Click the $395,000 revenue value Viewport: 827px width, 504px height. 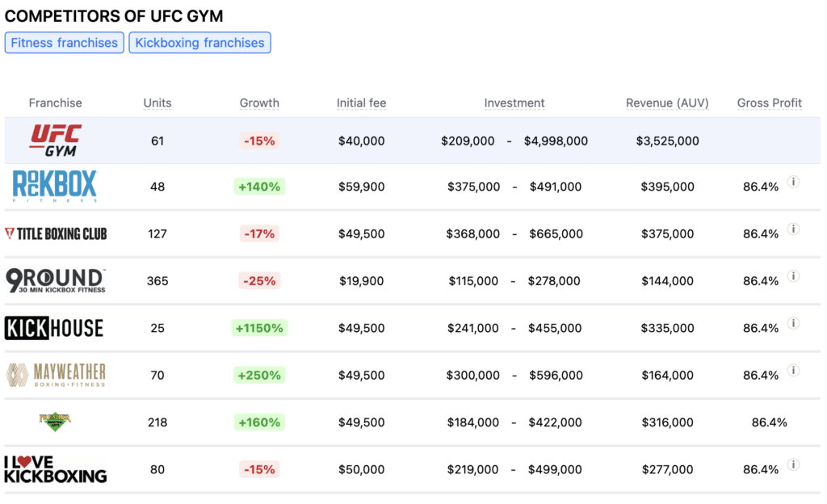click(x=667, y=187)
